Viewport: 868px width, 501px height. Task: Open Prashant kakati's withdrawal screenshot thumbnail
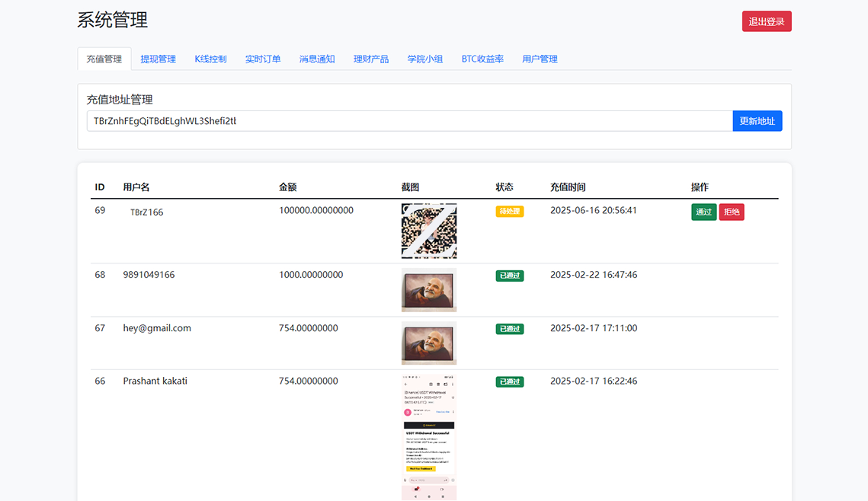(429, 437)
